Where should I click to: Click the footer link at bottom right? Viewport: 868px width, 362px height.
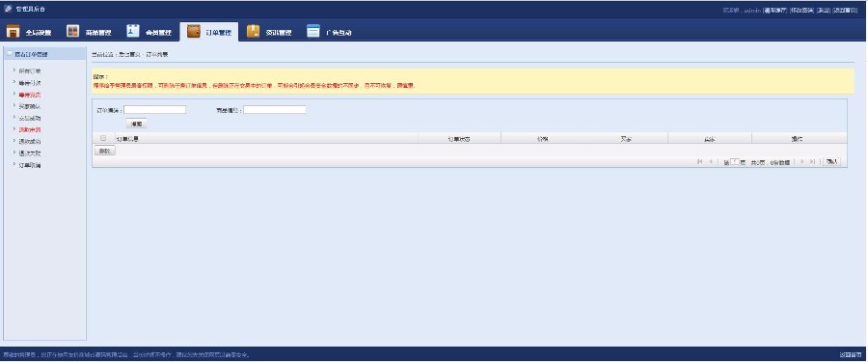pyautogui.click(x=851, y=355)
